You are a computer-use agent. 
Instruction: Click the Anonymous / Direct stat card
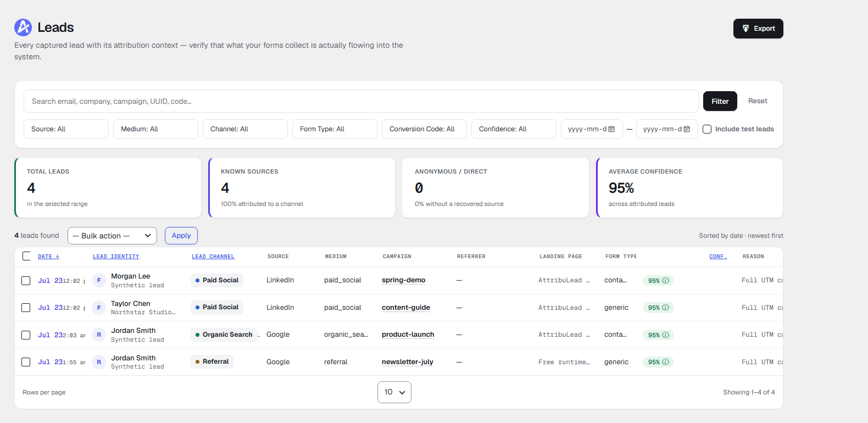496,188
